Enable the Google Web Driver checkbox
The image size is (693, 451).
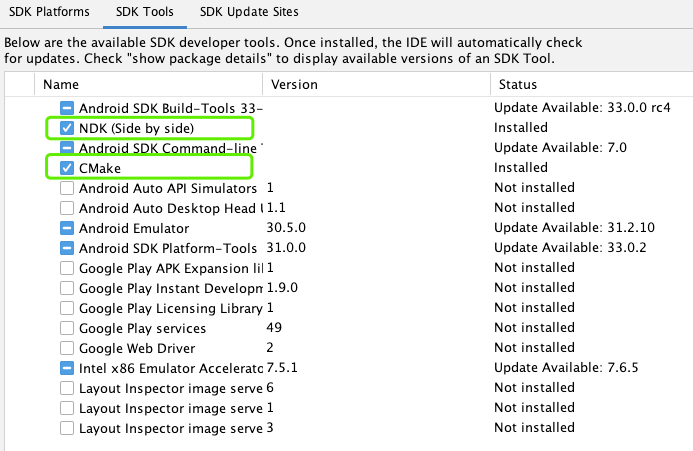click(67, 348)
